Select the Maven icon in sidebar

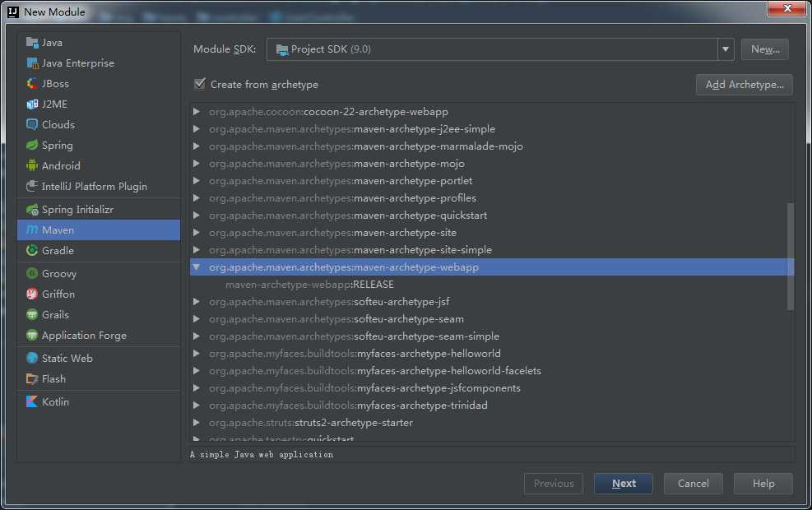pyautogui.click(x=32, y=229)
